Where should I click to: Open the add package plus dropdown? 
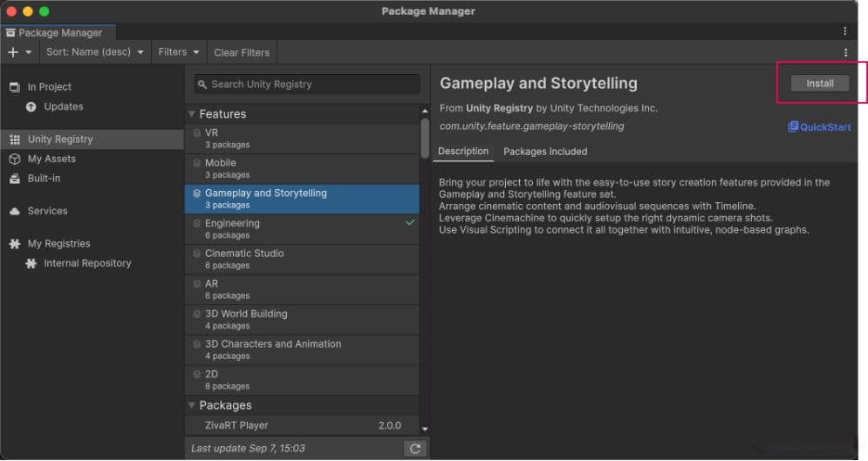point(20,52)
